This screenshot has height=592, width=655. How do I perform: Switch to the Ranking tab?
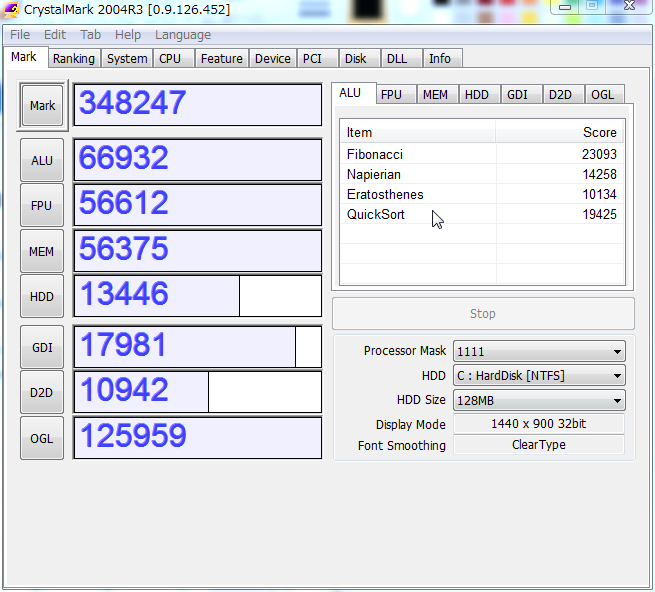pos(74,58)
